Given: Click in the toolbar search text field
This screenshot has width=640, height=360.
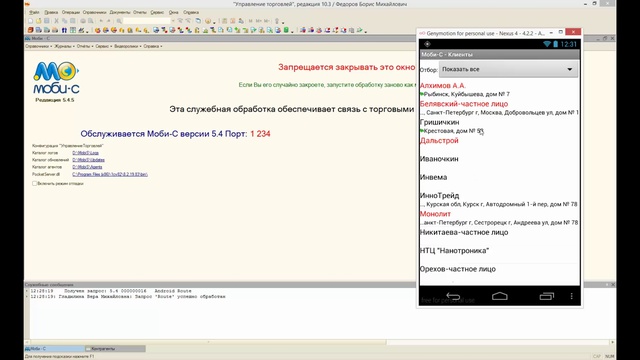Looking at the screenshot, I should click(x=147, y=21).
